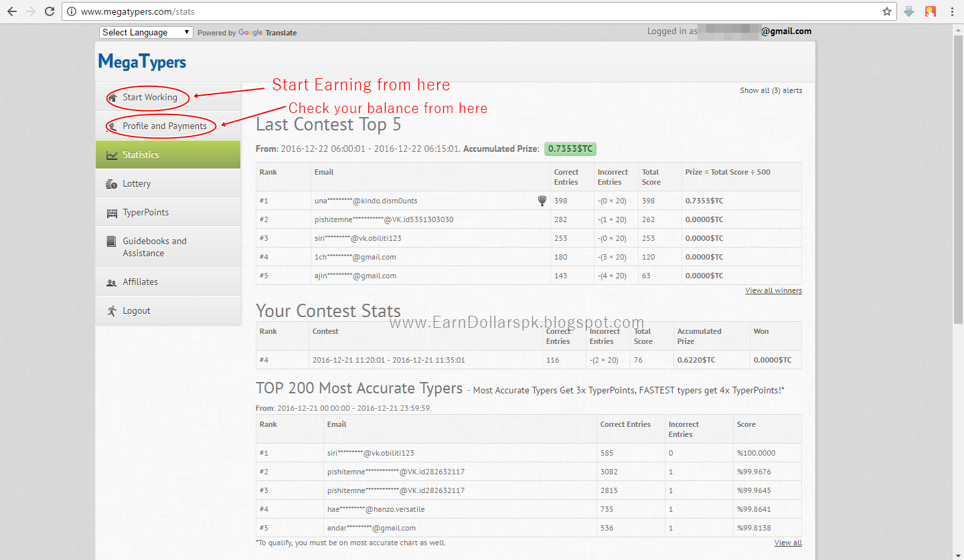The height and width of the screenshot is (560, 964).
Task: Click total score 76 in Your Contest Stats
Action: [x=638, y=360]
